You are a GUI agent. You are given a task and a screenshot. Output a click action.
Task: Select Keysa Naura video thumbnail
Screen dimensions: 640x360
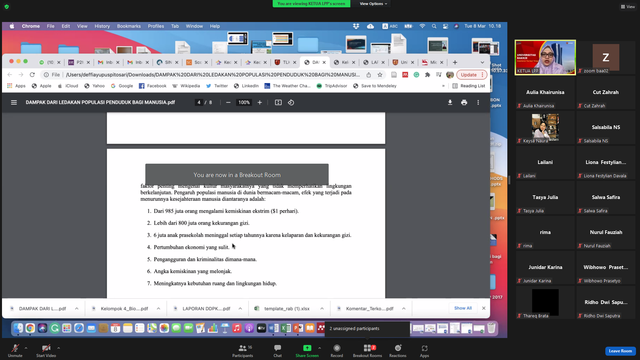pos(545,128)
